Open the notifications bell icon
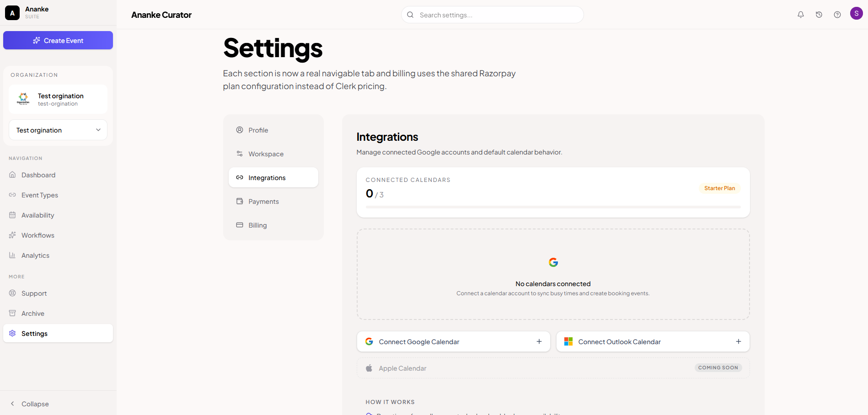 click(801, 15)
